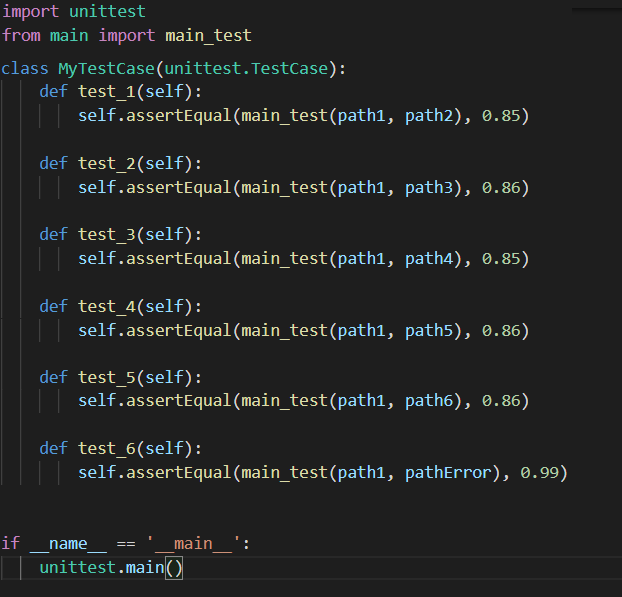Click 'unittest.TestCase' in the class definition

pos(246,69)
